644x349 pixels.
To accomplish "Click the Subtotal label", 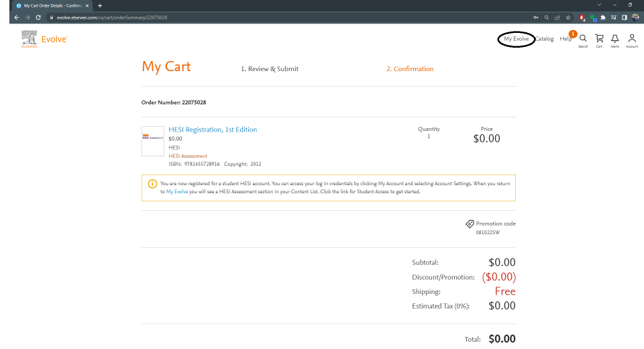I will 425,262.
